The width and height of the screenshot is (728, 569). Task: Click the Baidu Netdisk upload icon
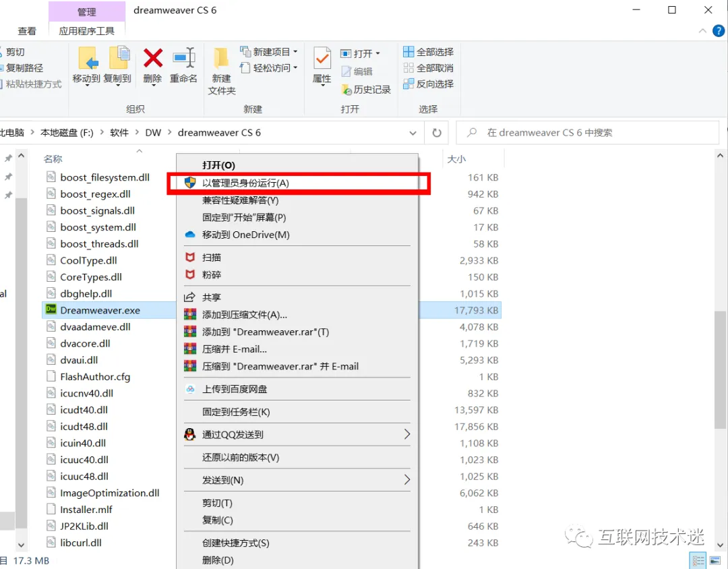click(190, 389)
